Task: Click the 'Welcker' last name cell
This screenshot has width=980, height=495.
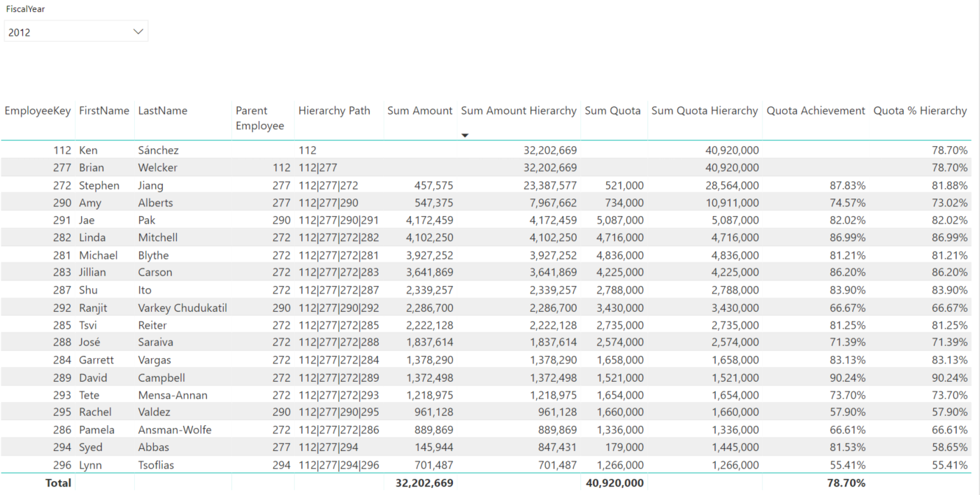Action: coord(158,168)
